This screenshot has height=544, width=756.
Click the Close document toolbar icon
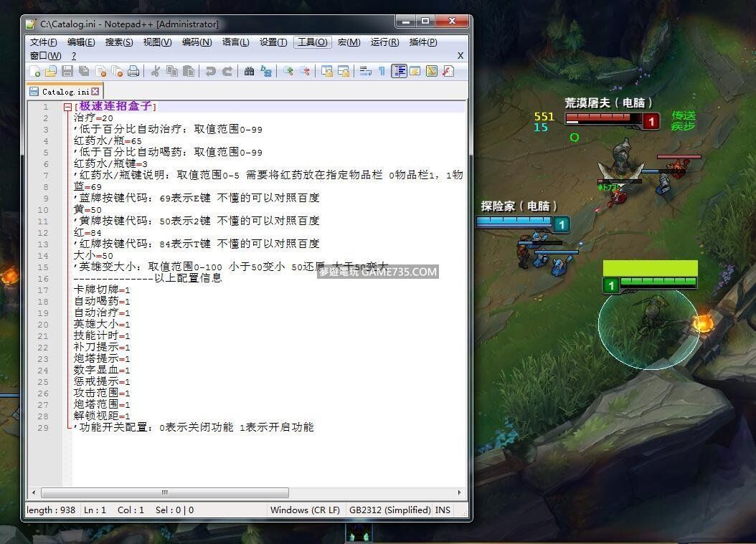click(x=100, y=72)
